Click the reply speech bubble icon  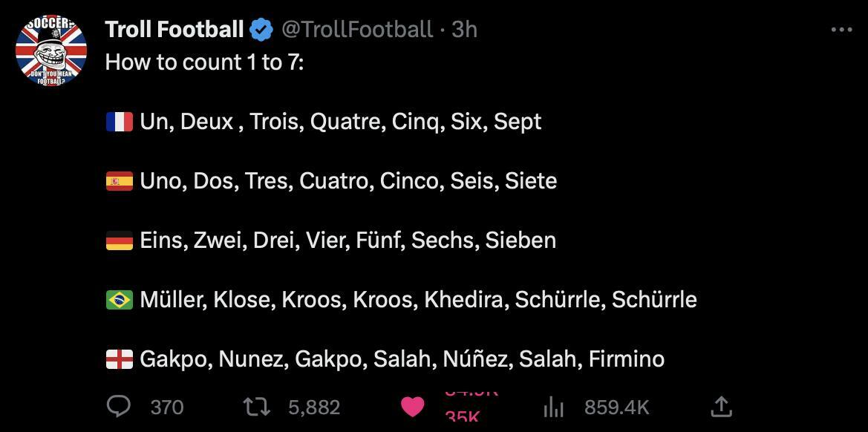[x=119, y=406]
